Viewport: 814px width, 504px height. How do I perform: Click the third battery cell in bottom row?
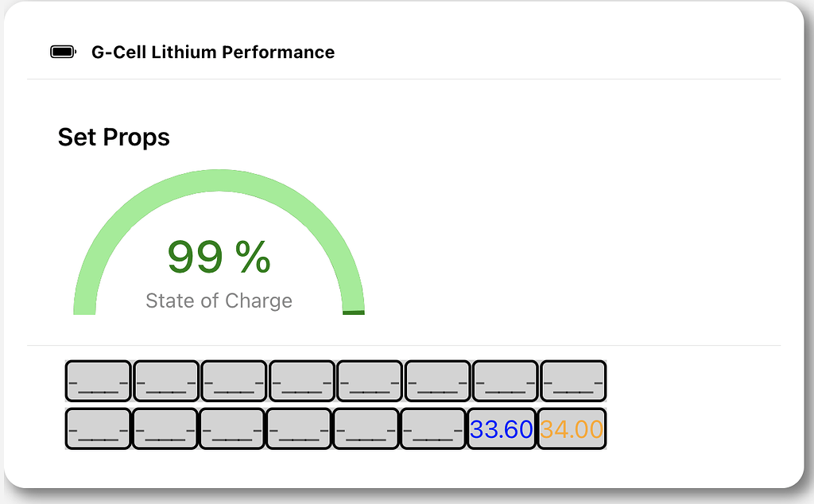pyautogui.click(x=233, y=428)
